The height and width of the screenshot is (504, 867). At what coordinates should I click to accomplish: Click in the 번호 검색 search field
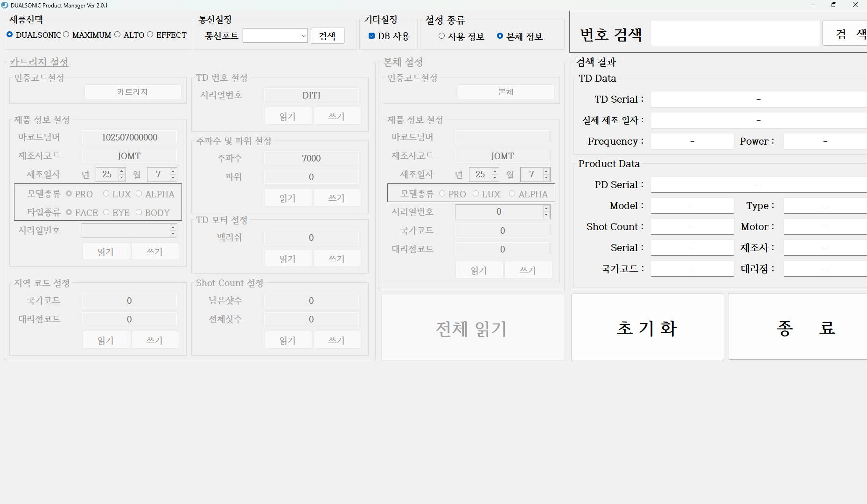[735, 33]
